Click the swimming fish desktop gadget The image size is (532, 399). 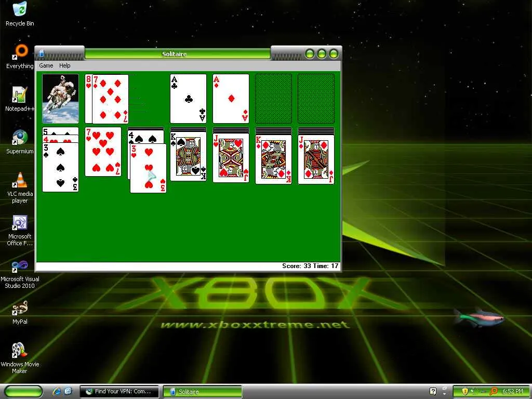[478, 317]
